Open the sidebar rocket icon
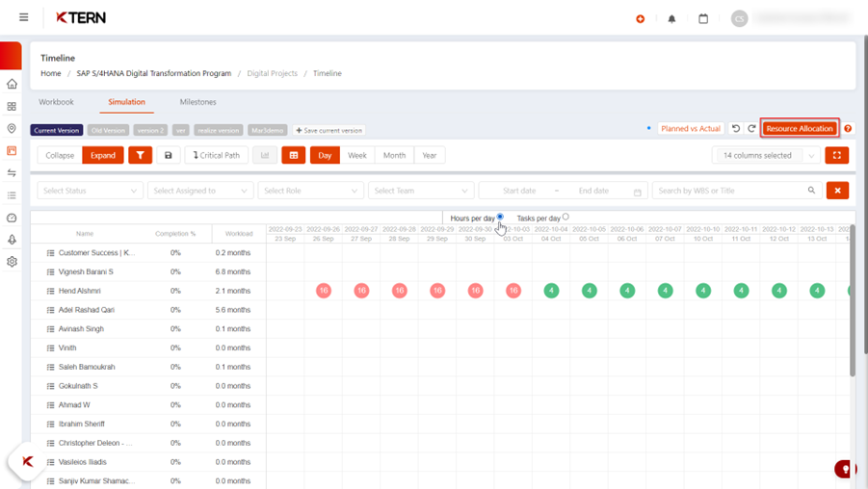The height and width of the screenshot is (489, 868). tap(12, 240)
